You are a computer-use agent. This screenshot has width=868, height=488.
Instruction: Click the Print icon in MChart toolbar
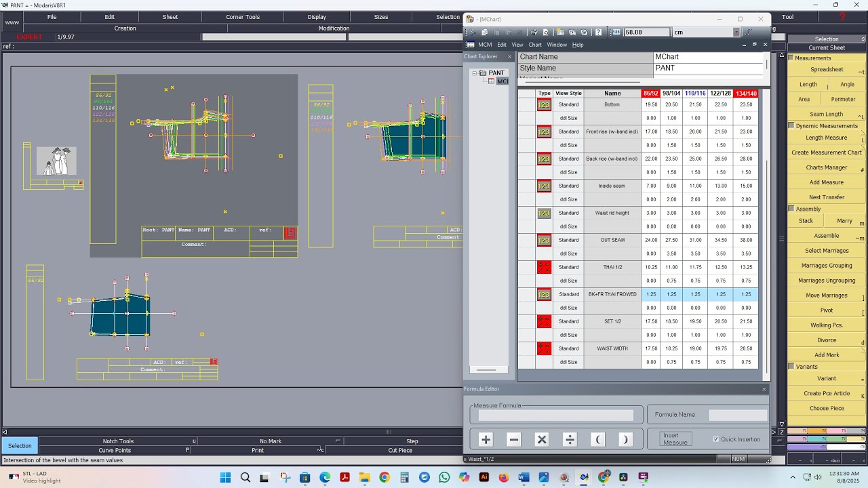(534, 32)
